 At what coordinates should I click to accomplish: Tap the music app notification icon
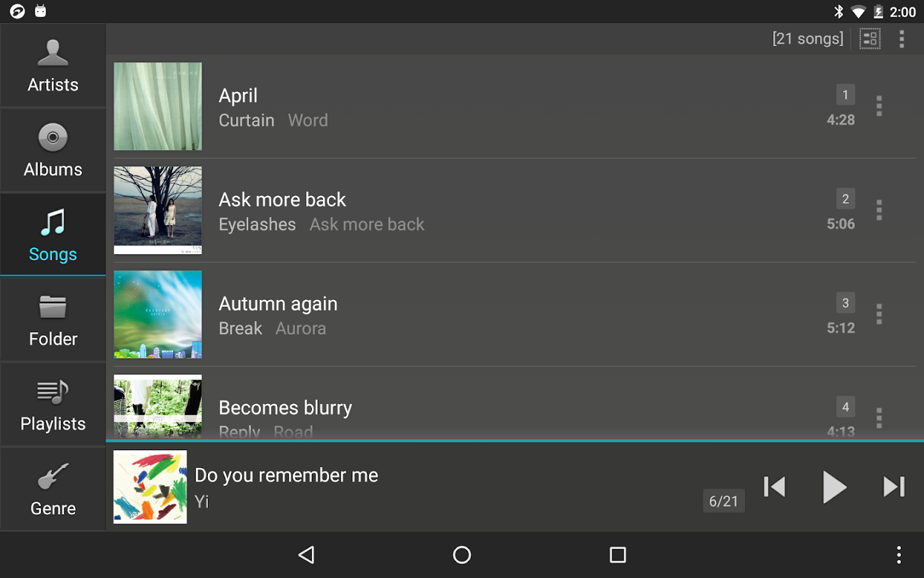coord(17,11)
